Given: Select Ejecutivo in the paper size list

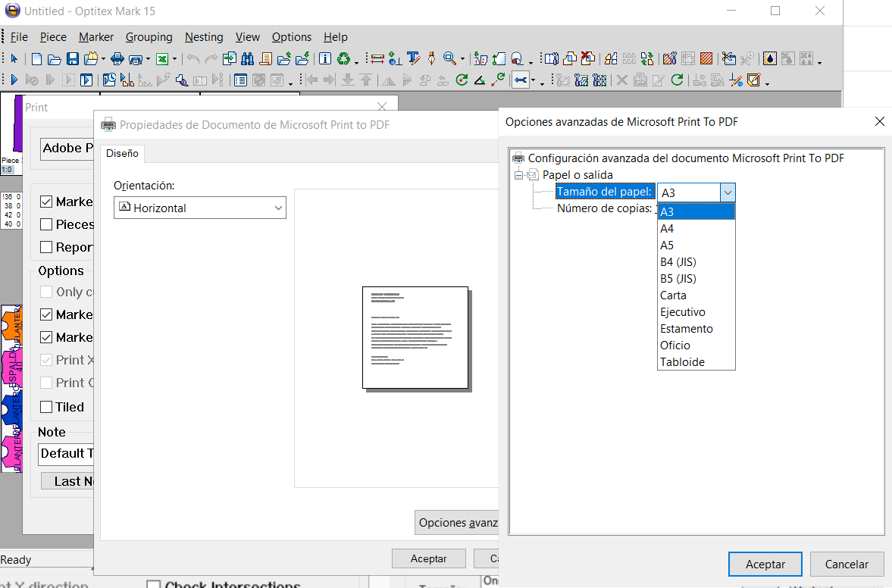Looking at the screenshot, I should 696,312.
